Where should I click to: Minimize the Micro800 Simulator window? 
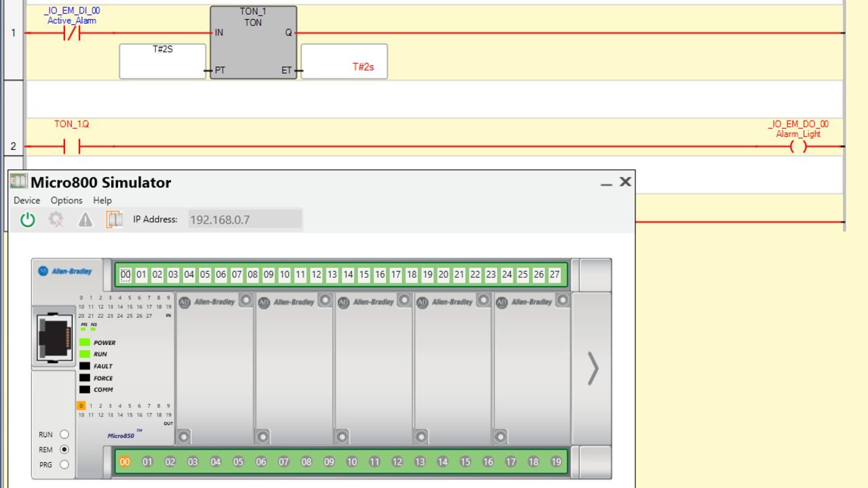tap(606, 183)
